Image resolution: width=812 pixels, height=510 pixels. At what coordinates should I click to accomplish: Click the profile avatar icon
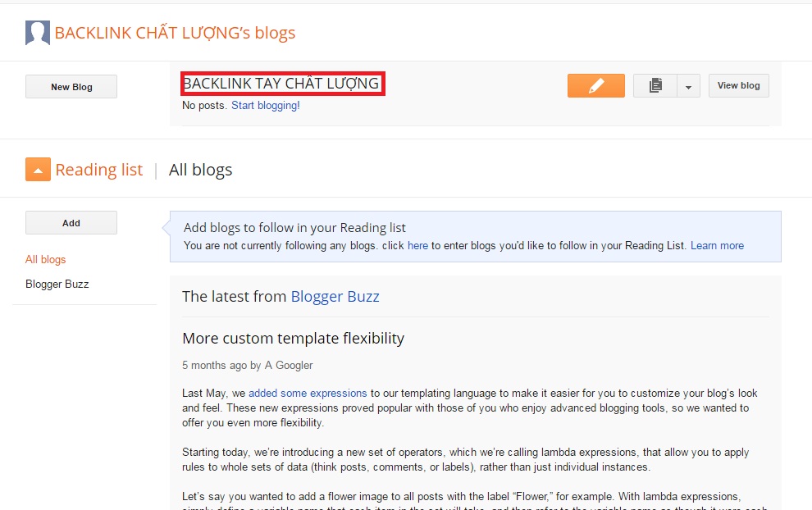[x=38, y=33]
